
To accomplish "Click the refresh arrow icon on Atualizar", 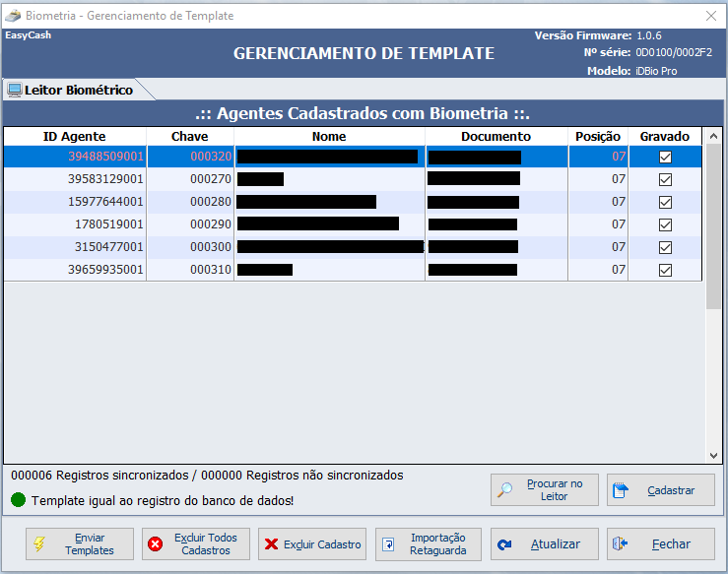I will coord(504,544).
